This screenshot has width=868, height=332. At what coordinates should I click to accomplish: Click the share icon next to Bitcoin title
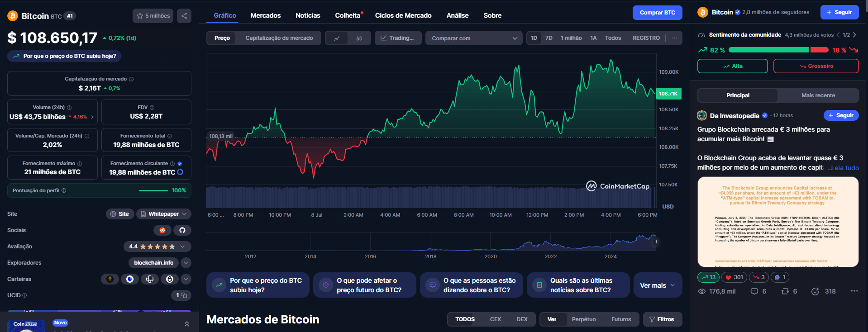(184, 16)
